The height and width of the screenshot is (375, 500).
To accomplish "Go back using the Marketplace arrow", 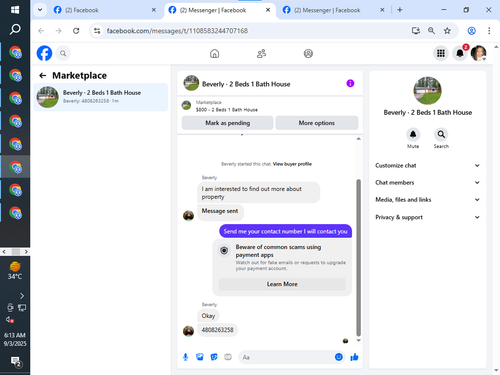I will click(42, 76).
